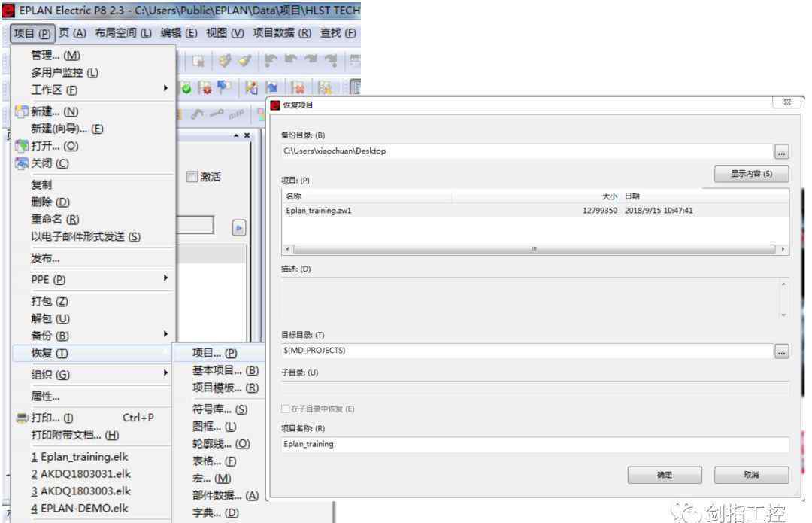812x523 pixels.
Task: Open the 布局空间 menu
Action: click(x=123, y=32)
